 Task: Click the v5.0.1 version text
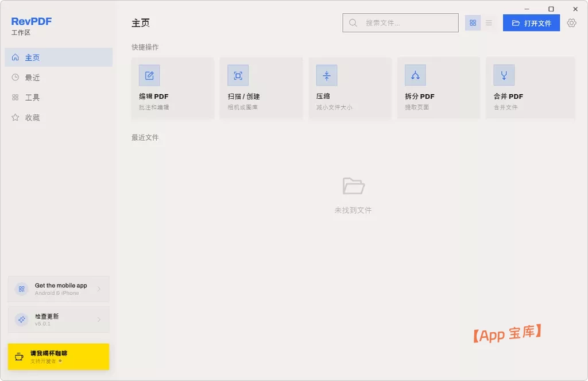[42, 324]
